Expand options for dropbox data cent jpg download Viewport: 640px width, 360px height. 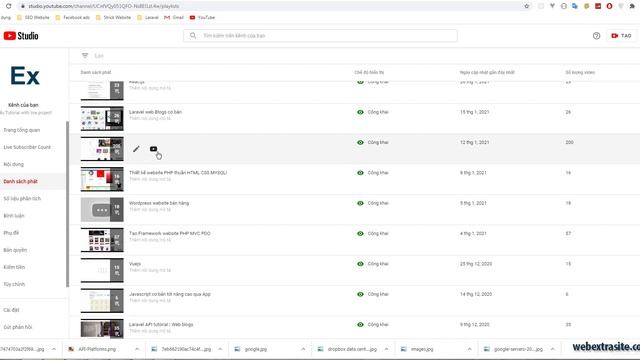coord(386,349)
